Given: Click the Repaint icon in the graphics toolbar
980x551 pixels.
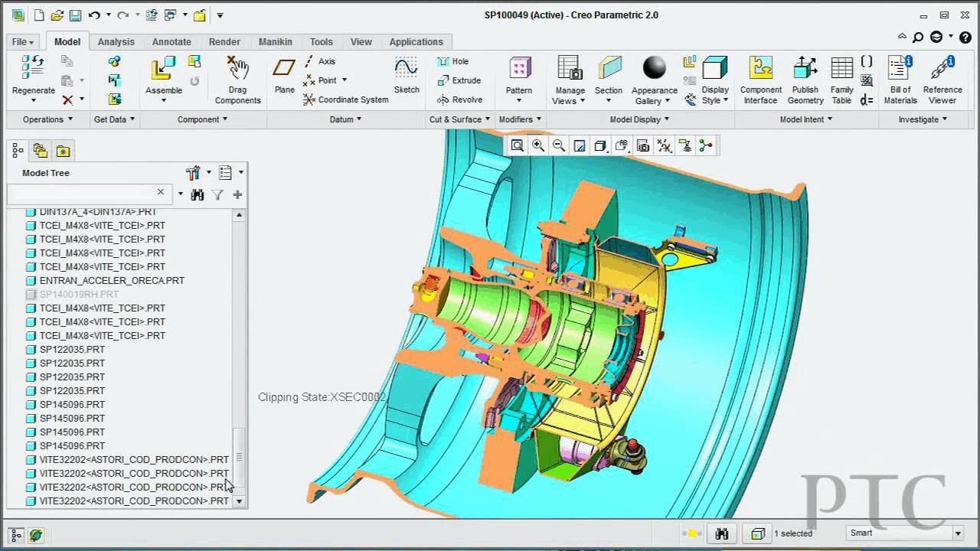Looking at the screenshot, I should click(580, 145).
